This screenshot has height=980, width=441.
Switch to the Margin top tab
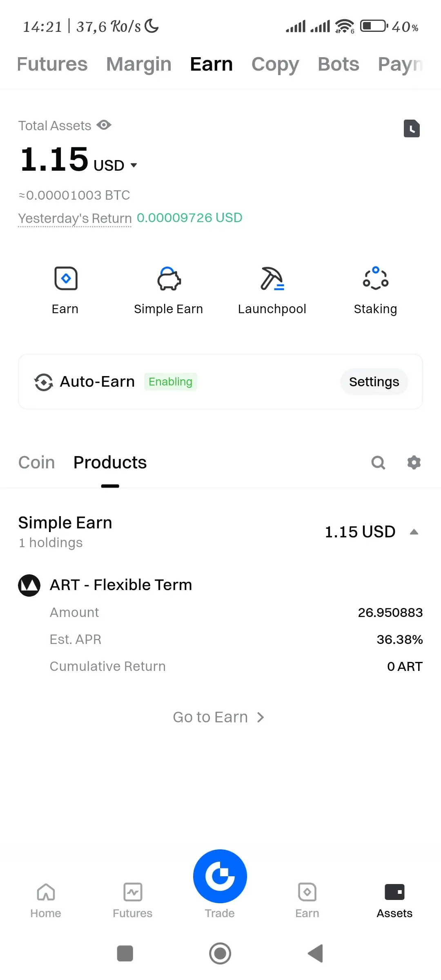139,64
